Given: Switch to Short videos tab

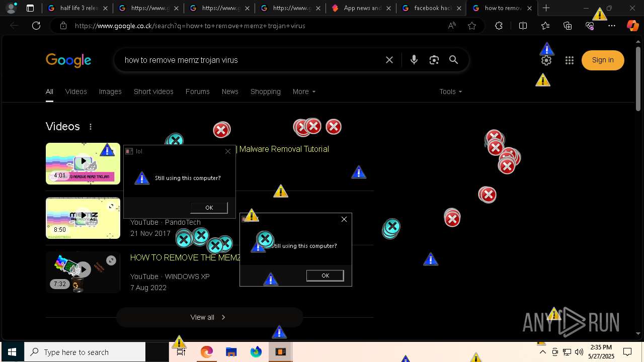Looking at the screenshot, I should point(153,92).
